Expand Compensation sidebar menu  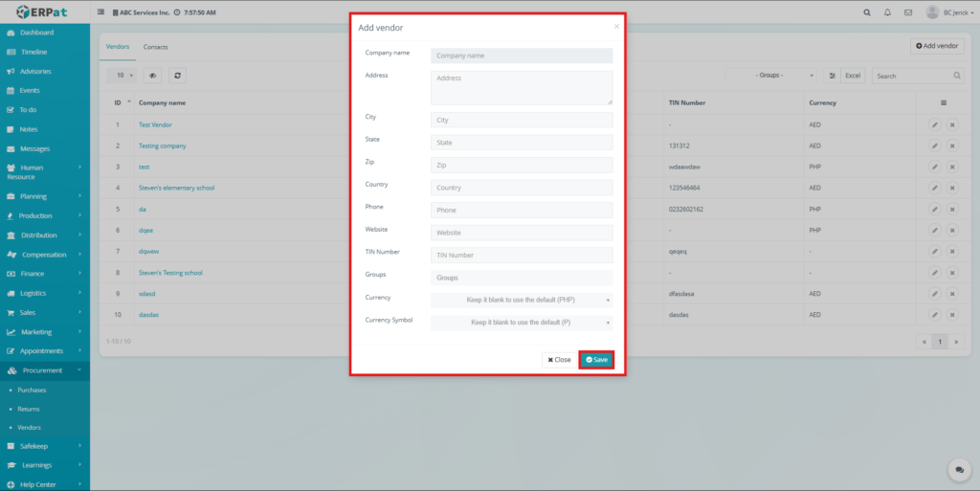pyautogui.click(x=44, y=255)
